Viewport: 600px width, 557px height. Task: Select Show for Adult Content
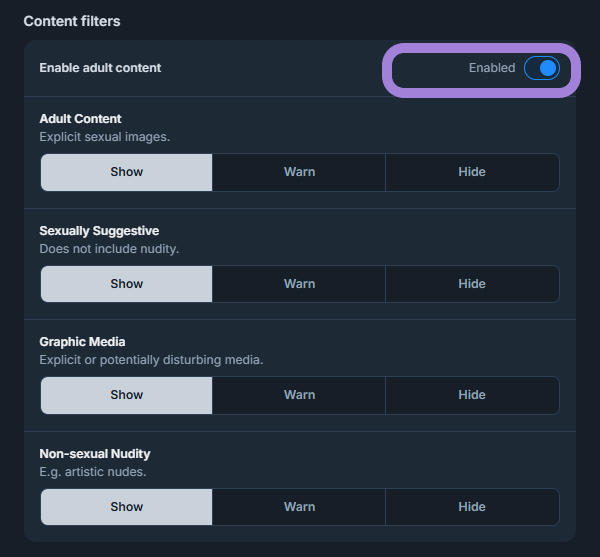(127, 172)
